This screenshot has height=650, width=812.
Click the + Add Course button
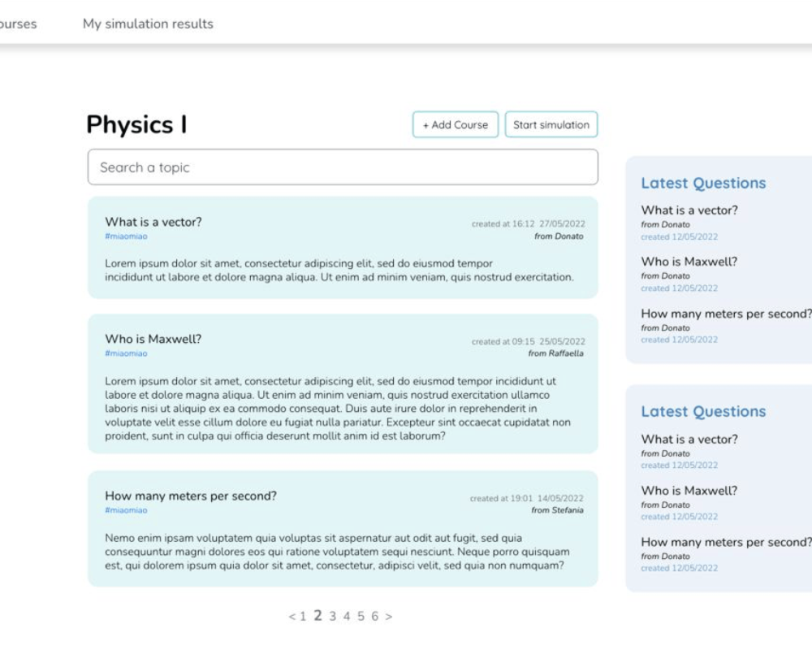click(x=456, y=124)
